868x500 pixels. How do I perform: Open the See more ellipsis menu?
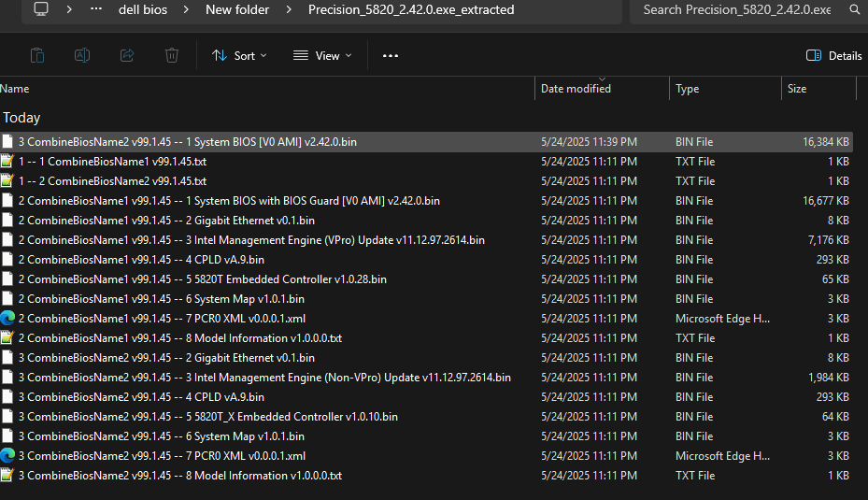(x=391, y=55)
